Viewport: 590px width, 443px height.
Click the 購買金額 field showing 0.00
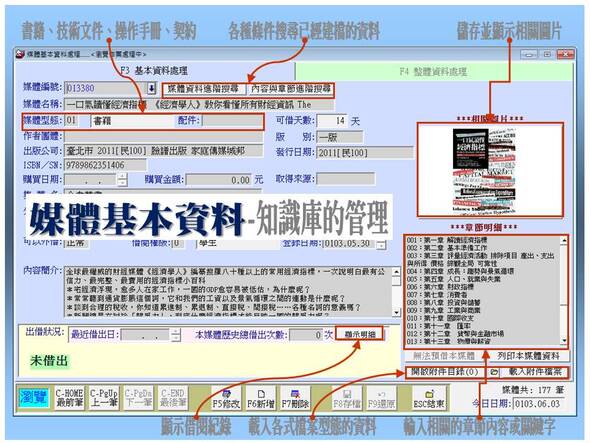[219, 180]
